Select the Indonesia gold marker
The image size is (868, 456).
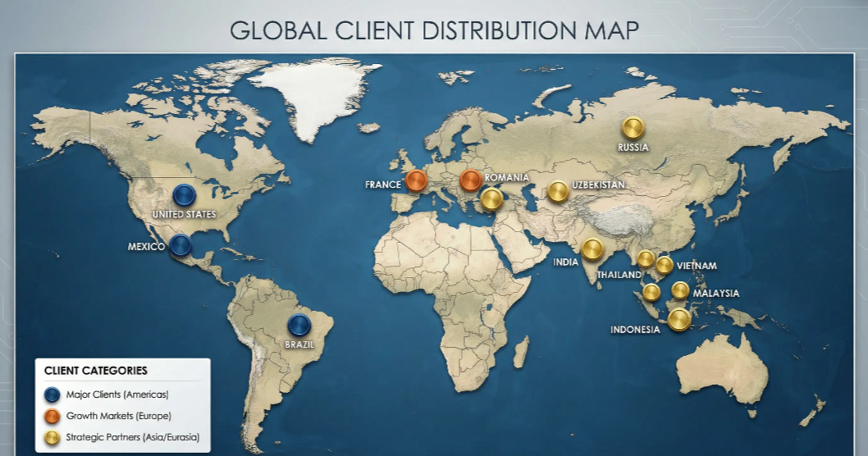[x=678, y=319]
